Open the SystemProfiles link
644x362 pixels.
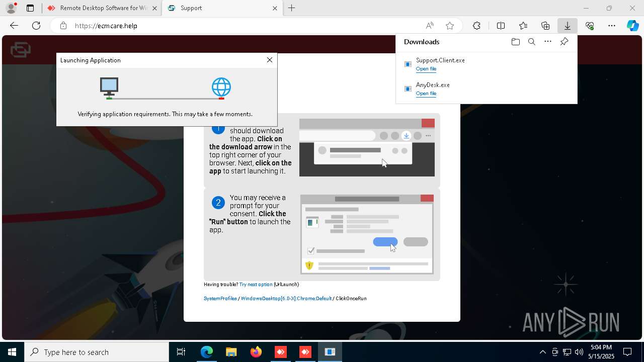click(x=220, y=299)
